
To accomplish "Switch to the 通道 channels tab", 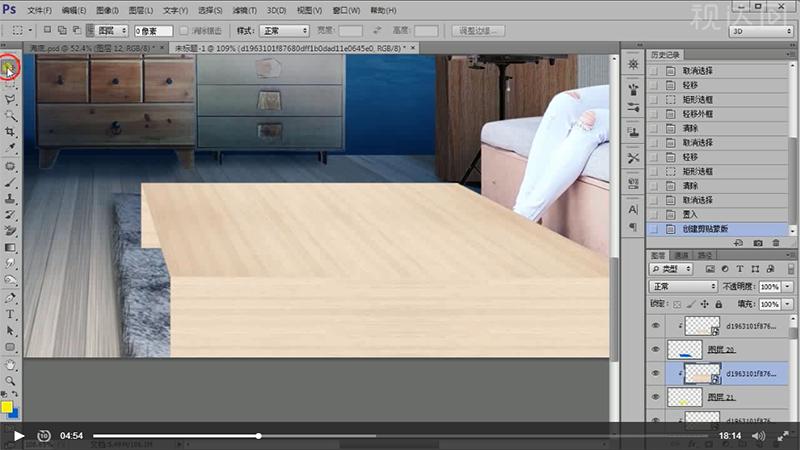I will [682, 255].
